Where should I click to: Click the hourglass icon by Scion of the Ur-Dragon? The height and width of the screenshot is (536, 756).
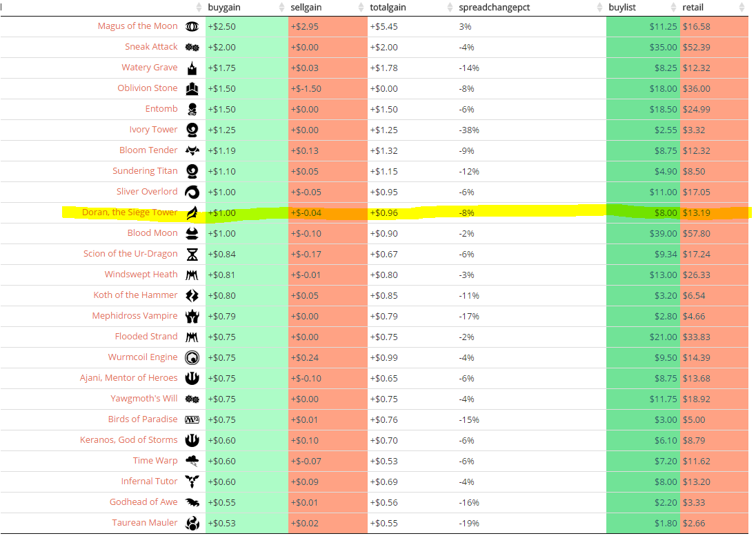192,254
